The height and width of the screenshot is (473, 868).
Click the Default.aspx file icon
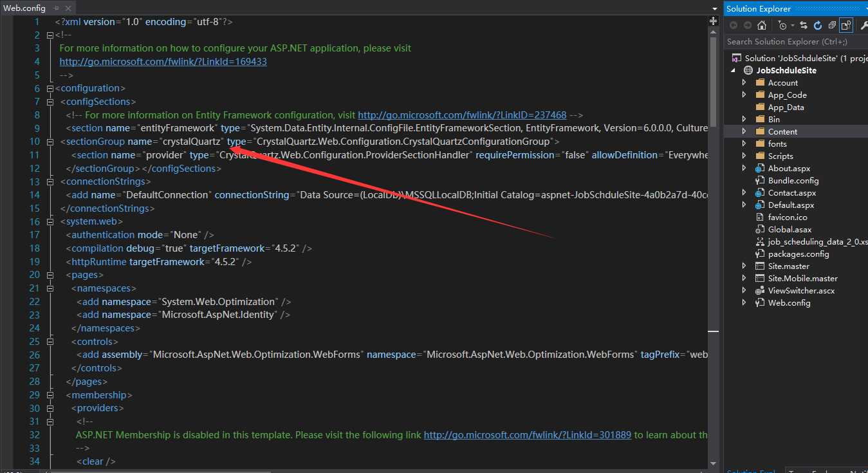pyautogui.click(x=759, y=205)
